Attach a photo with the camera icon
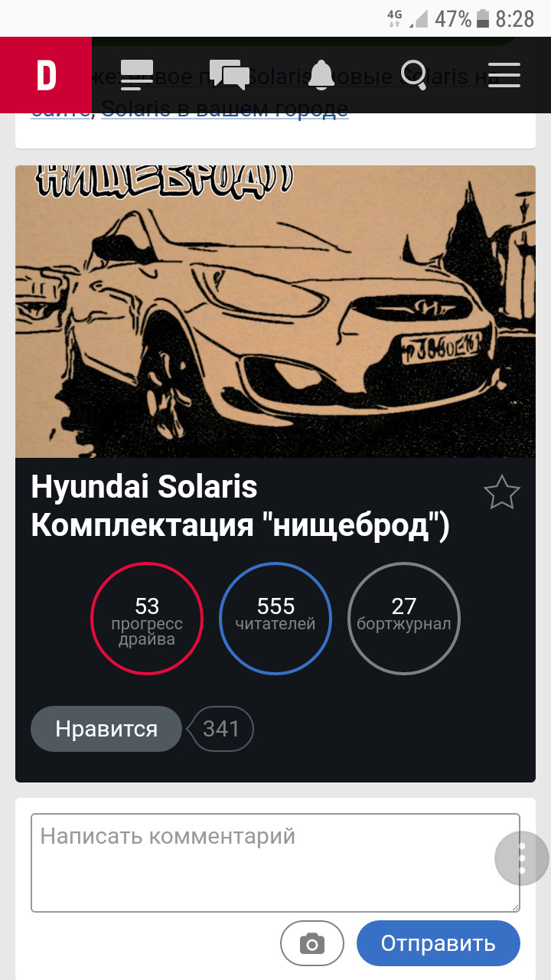This screenshot has width=551, height=980. [311, 942]
